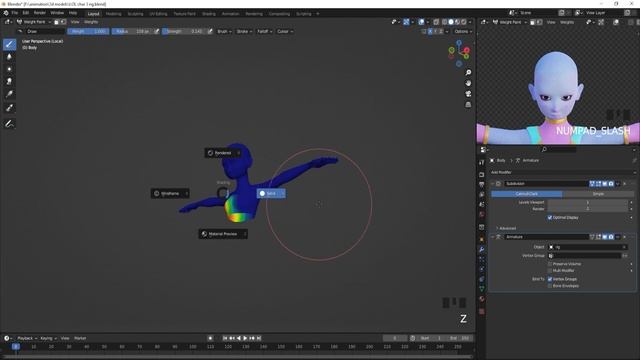Toggle strength pen pressure icon
640x360 pixels.
click(210, 31)
